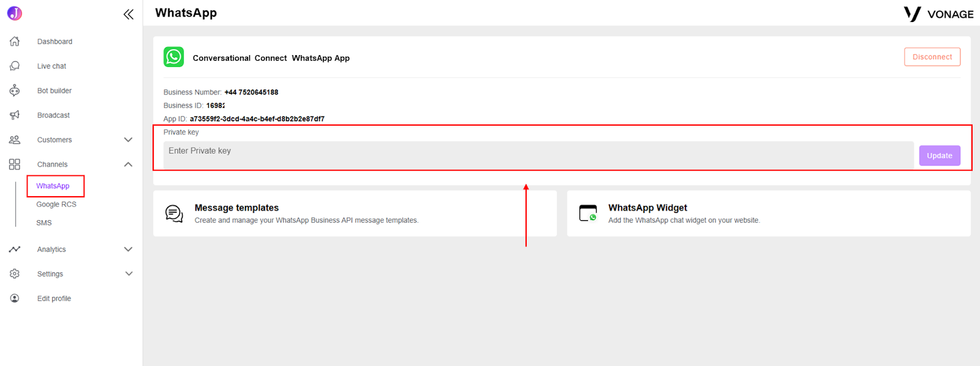This screenshot has height=366, width=980.
Task: Collapse the Channels submenu chevron
Action: tap(128, 164)
